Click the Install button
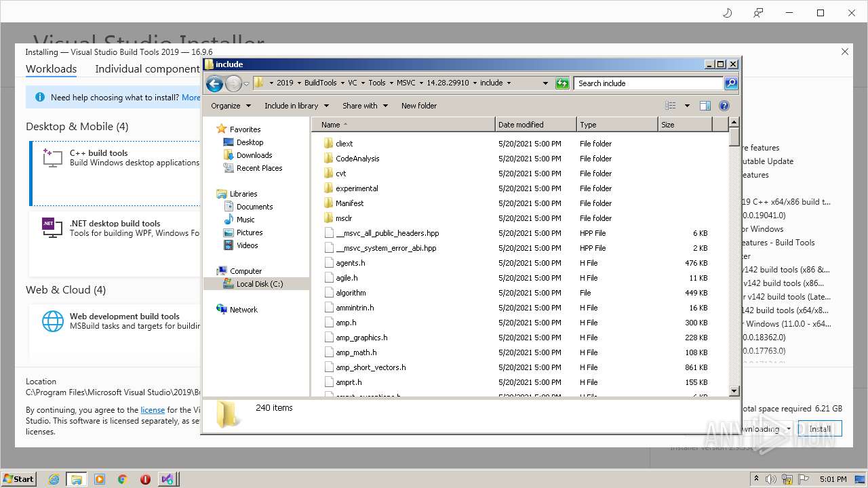Viewport: 868px width, 488px height. pos(820,429)
